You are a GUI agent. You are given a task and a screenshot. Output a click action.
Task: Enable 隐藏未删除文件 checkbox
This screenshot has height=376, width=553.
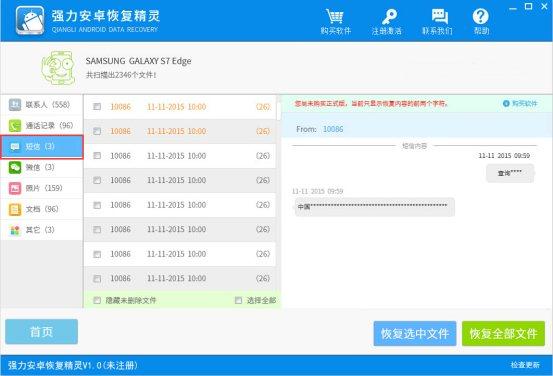tap(97, 300)
